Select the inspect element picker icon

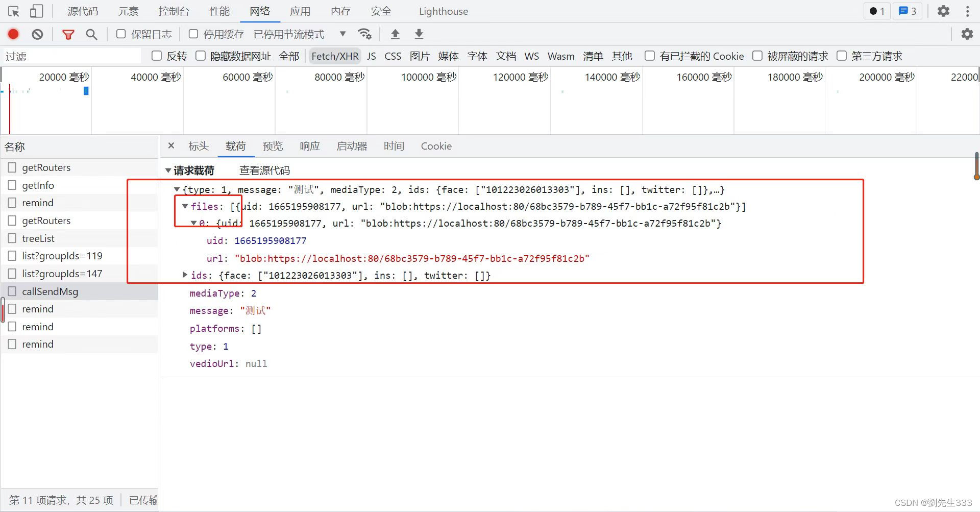[x=14, y=11]
